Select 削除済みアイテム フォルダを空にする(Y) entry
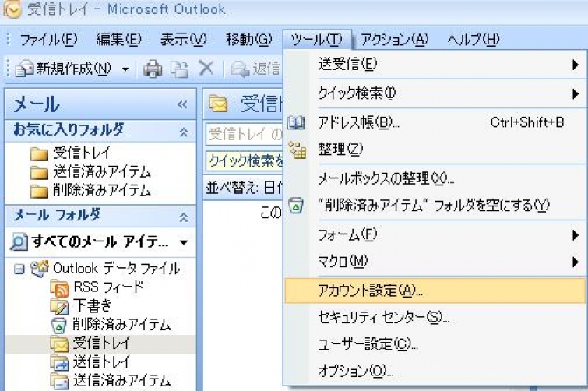The height and width of the screenshot is (391, 588). (x=435, y=206)
